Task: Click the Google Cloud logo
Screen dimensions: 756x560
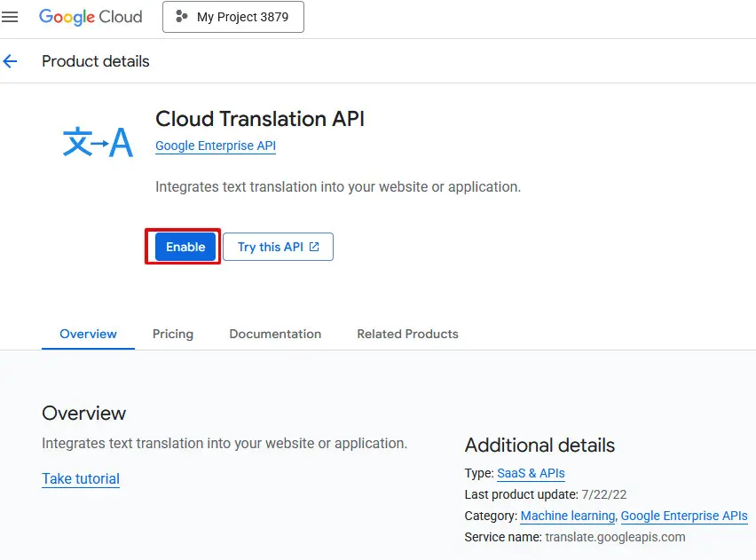Action: (x=91, y=17)
